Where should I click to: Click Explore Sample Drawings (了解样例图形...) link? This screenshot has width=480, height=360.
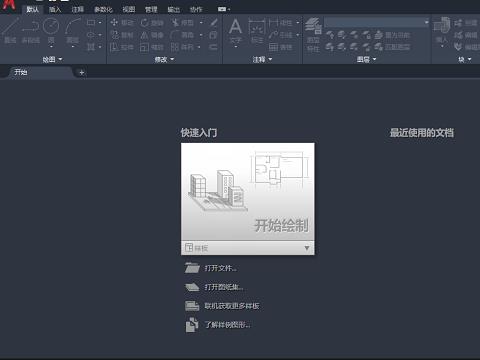click(x=218, y=325)
